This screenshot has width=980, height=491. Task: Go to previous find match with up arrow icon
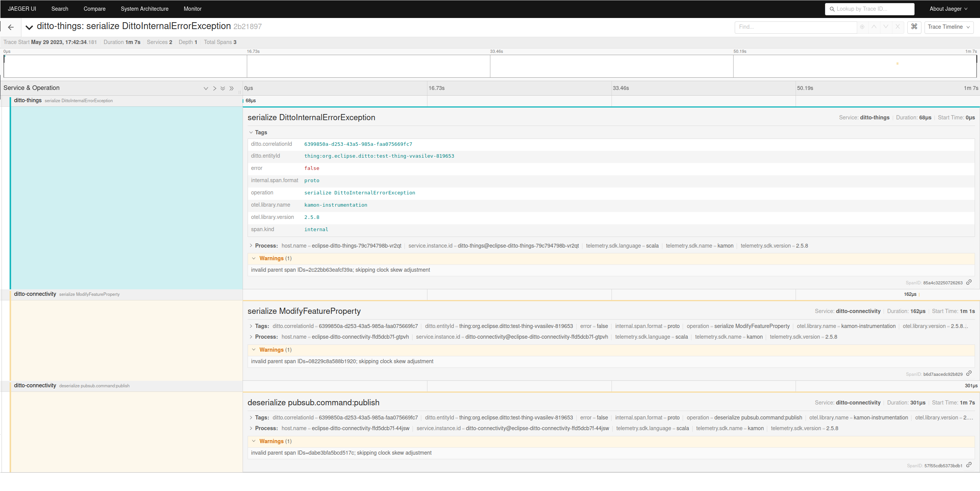click(x=874, y=27)
